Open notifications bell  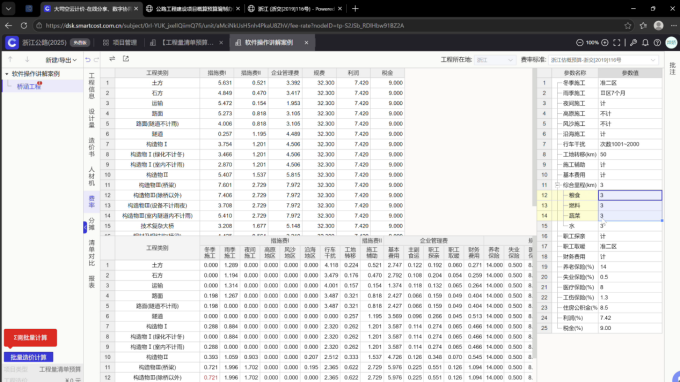click(645, 42)
